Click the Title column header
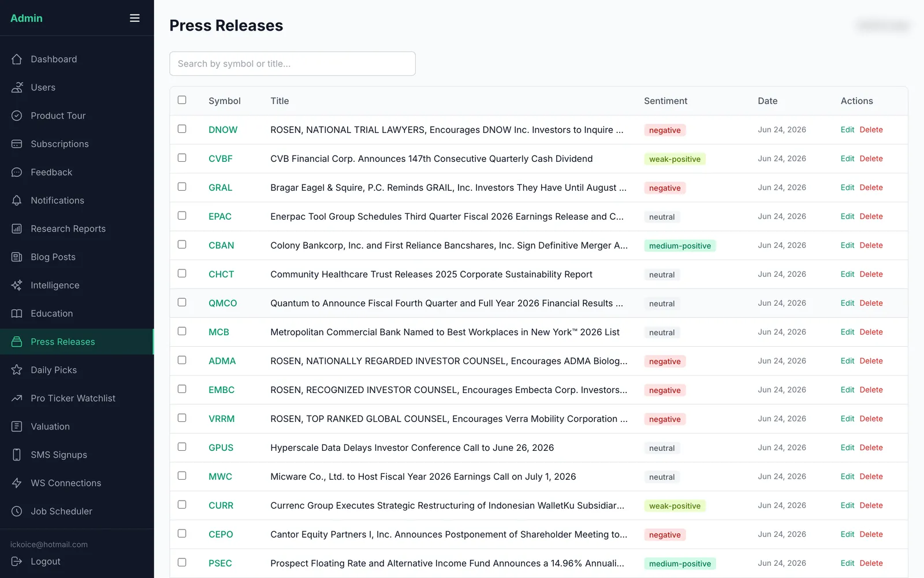The image size is (924, 578). (280, 101)
